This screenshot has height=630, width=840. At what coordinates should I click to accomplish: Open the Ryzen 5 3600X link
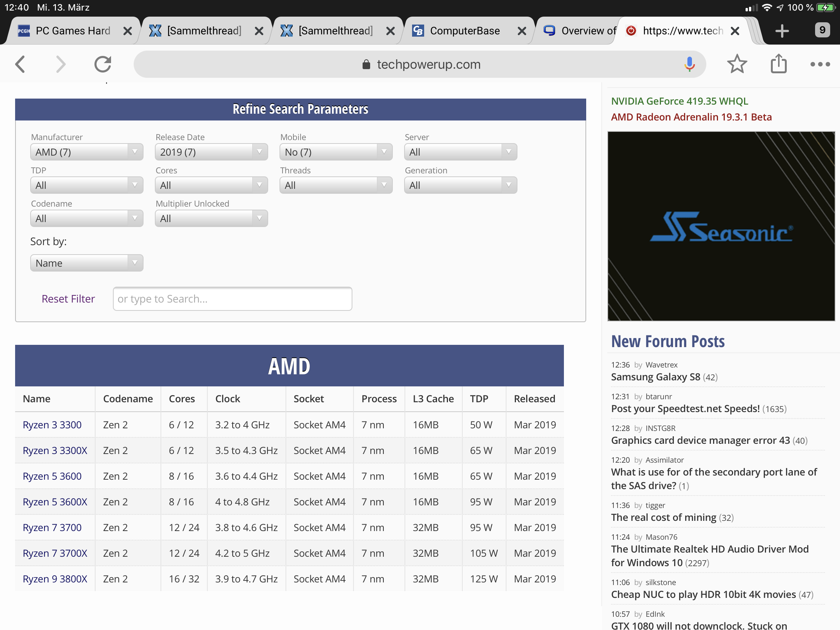point(55,502)
